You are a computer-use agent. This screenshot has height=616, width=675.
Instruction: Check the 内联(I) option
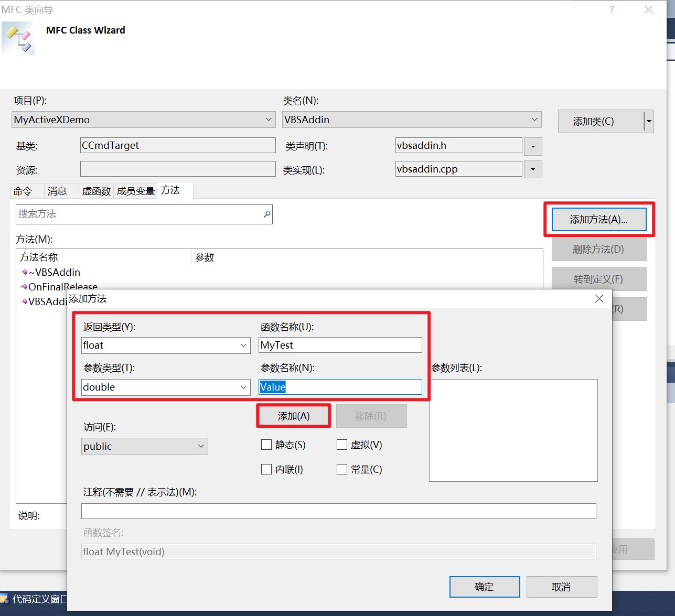pos(266,469)
